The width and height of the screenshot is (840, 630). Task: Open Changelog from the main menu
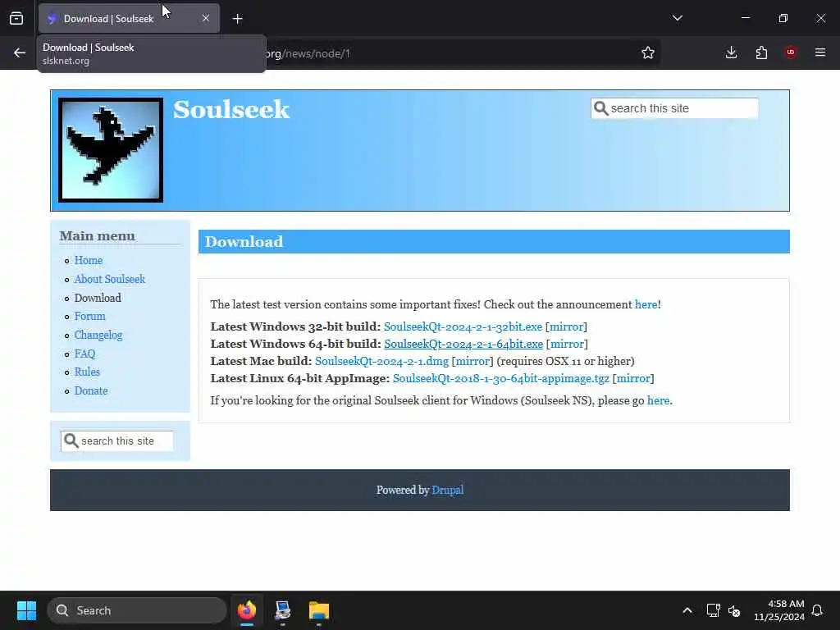(x=98, y=335)
